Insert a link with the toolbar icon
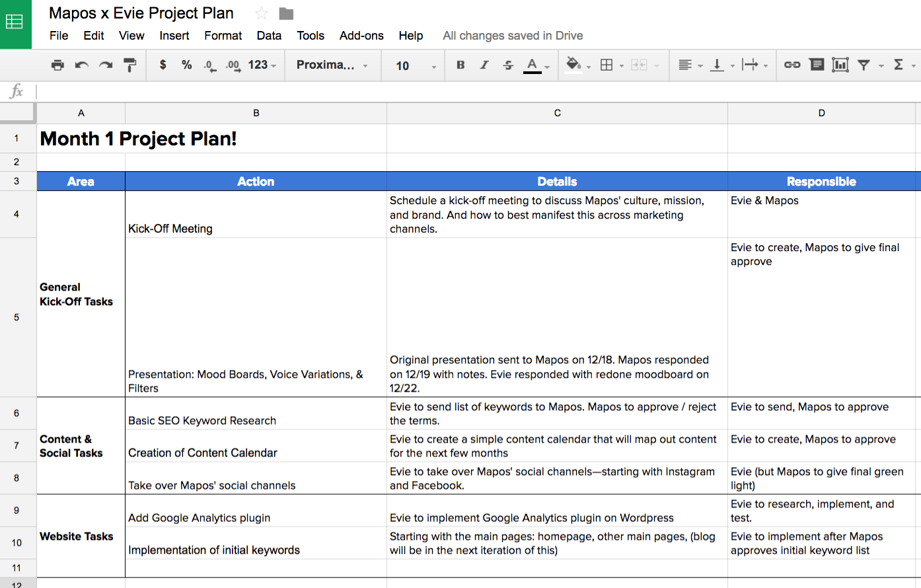Viewport: 921px width, 588px height. [x=792, y=65]
